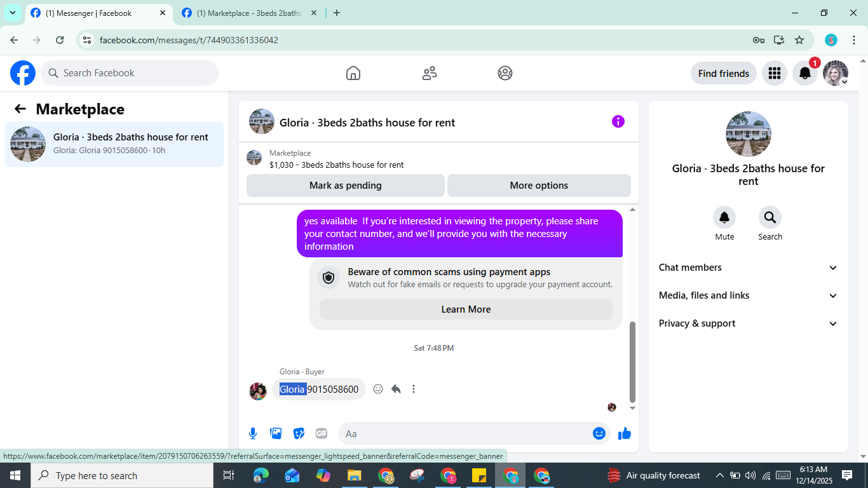This screenshot has height=488, width=868.
Task: Click Mark as pending button
Action: point(346,186)
